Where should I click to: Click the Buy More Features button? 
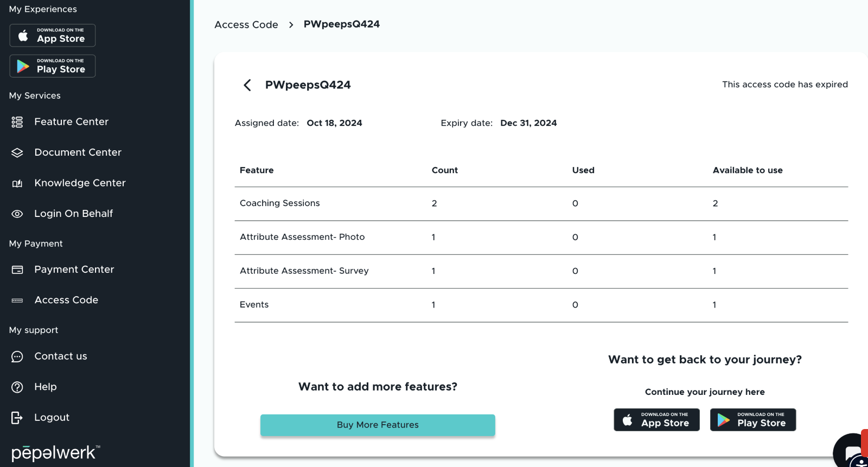378,425
